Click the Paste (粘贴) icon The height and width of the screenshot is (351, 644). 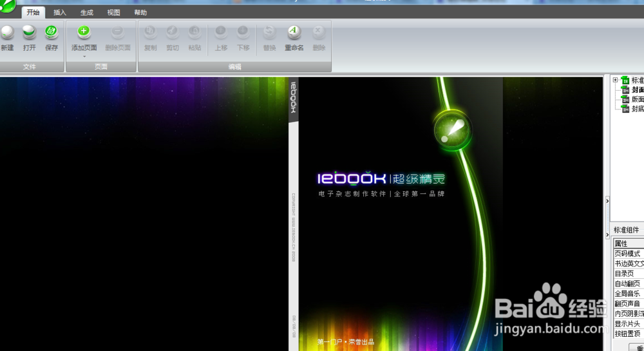tap(194, 32)
